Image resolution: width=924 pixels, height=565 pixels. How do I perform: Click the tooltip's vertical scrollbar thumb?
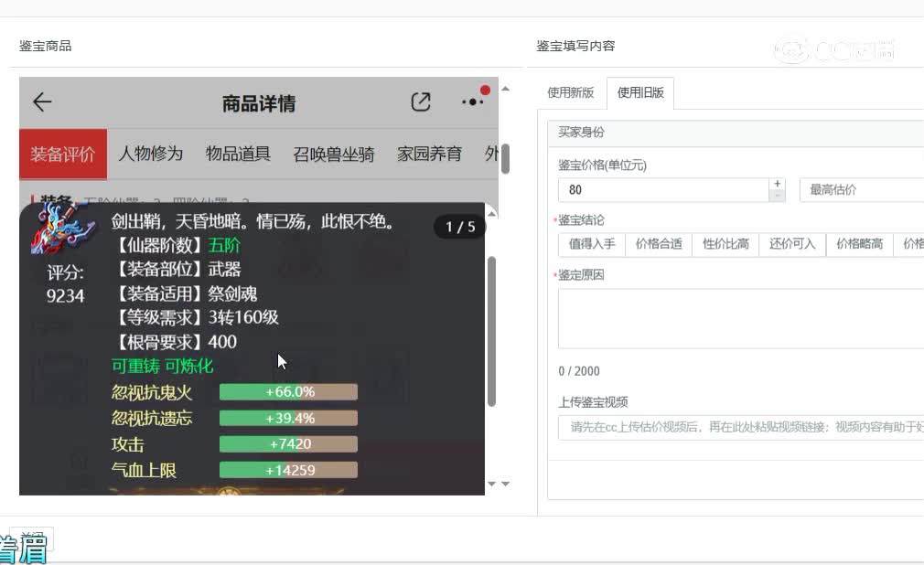491,331
